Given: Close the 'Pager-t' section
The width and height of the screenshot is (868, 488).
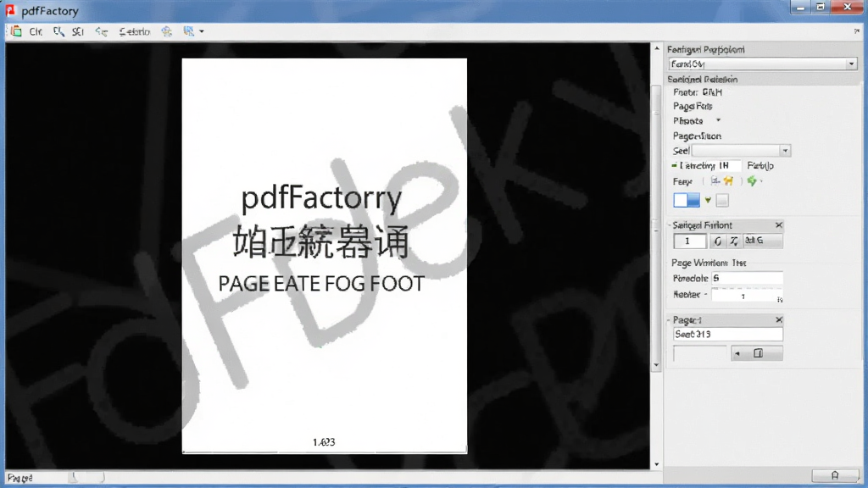Looking at the screenshot, I should (x=779, y=319).
